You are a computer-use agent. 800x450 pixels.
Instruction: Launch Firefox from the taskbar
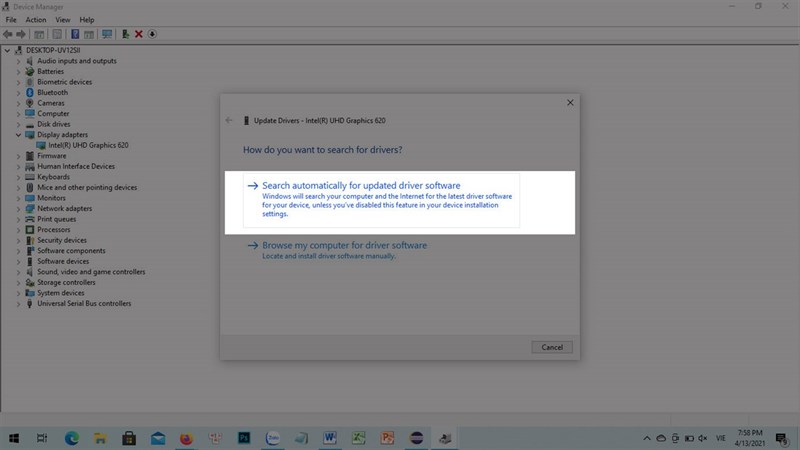pos(186,438)
